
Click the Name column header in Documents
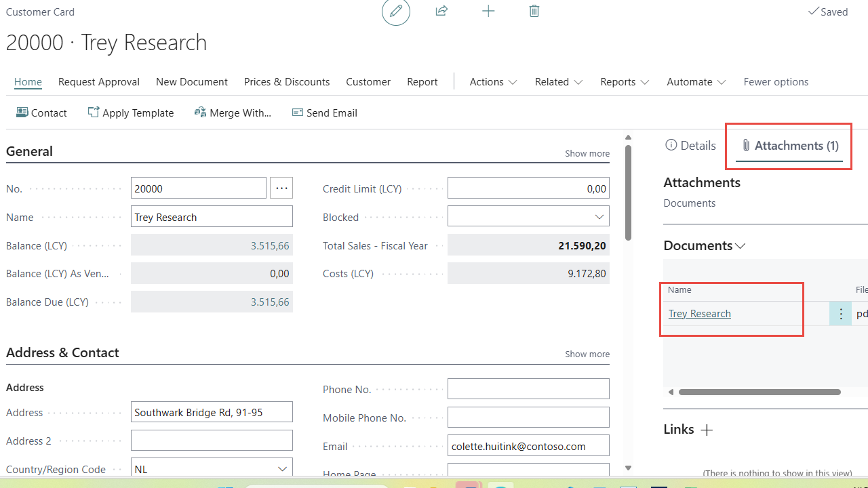pos(679,290)
